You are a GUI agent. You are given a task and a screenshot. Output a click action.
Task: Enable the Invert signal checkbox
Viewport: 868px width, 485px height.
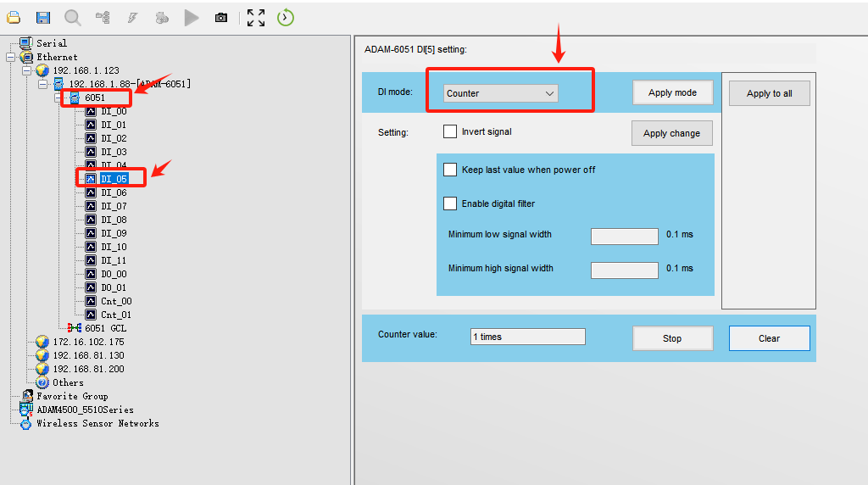click(x=450, y=131)
